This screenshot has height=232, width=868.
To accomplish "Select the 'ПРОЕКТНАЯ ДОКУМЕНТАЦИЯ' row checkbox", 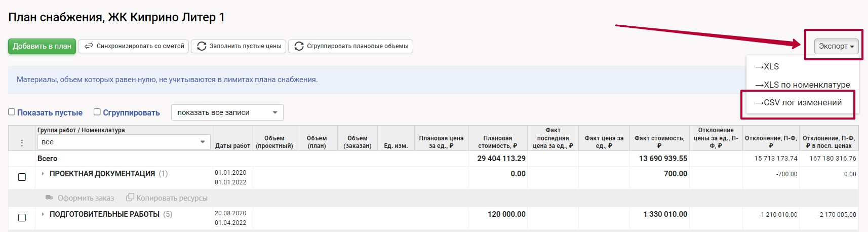I will click(22, 177).
